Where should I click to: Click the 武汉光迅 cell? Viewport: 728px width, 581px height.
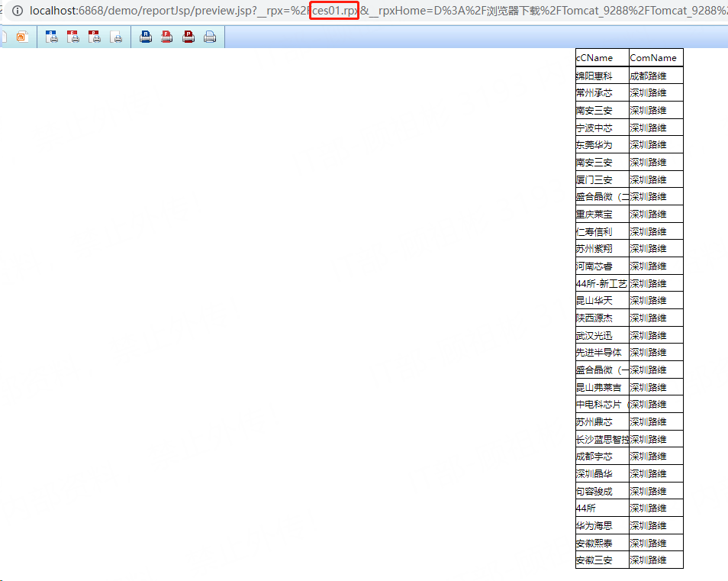coord(601,335)
